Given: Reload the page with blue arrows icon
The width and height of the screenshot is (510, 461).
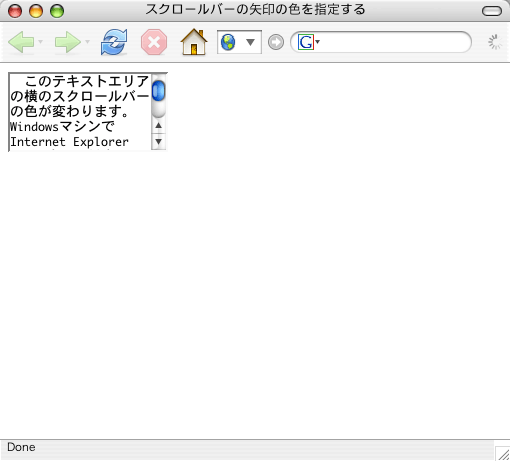Looking at the screenshot, I should 114,42.
